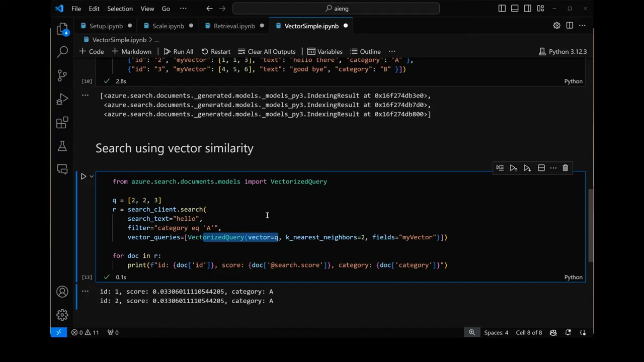Open title bar menu overflow ellipsis
Image resolution: width=644 pixels, height=362 pixels.
[x=183, y=9]
